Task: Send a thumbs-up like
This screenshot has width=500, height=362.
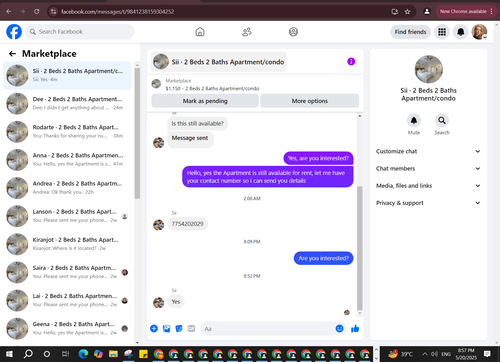Action: pyautogui.click(x=355, y=329)
